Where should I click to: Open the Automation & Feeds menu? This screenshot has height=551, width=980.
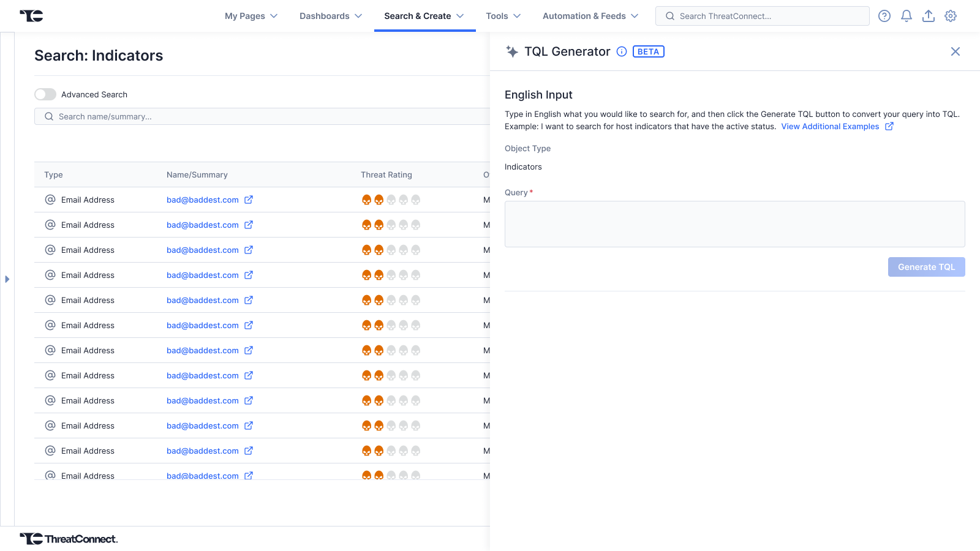coord(590,16)
